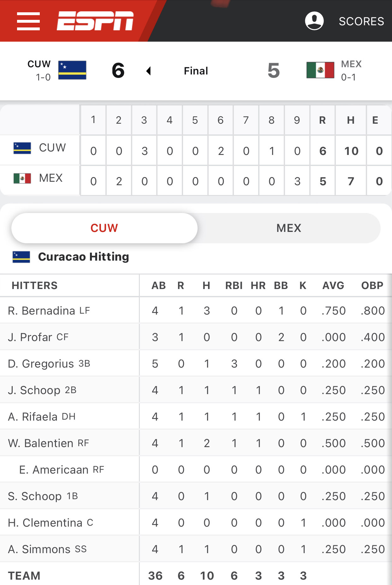This screenshot has height=585, width=392.
Task: Click the Curacao flag in linescore row
Action: click(22, 148)
